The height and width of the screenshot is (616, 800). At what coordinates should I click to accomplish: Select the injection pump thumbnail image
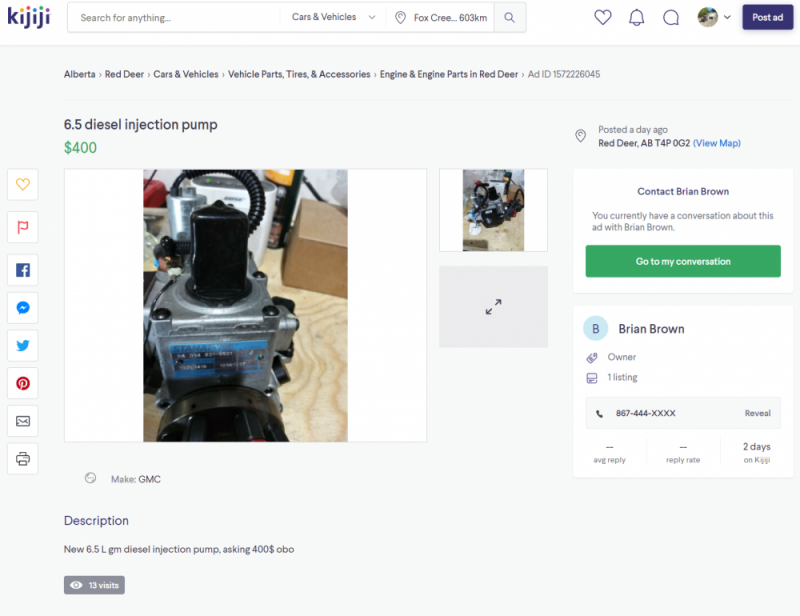click(493, 210)
